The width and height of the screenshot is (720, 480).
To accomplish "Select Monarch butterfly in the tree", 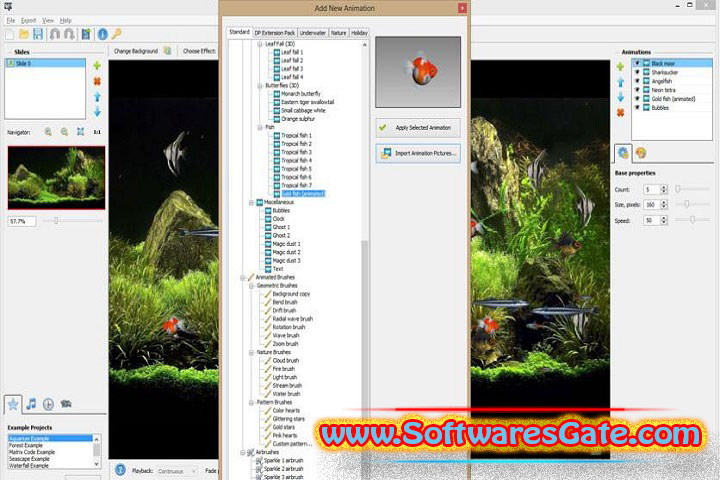I will [301, 94].
